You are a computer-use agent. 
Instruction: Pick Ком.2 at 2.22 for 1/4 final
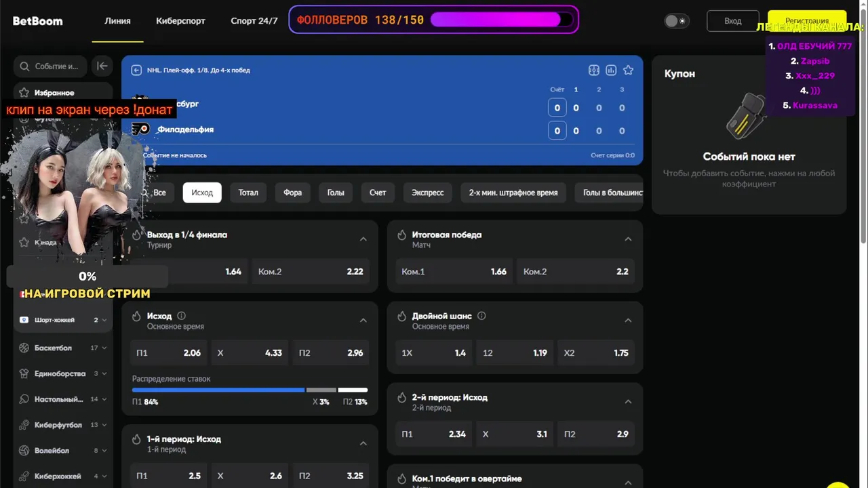click(x=311, y=272)
